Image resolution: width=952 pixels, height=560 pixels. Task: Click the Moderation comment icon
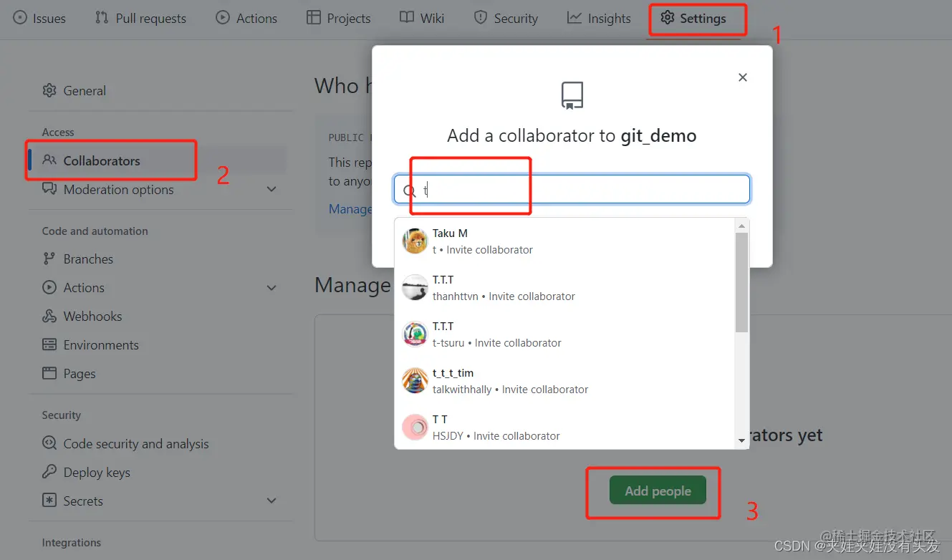pos(49,189)
